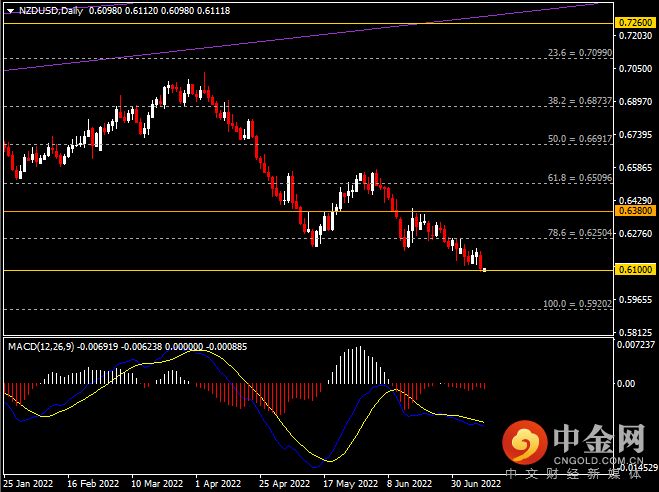Click the 0.65865 price axis value
Image resolution: width=659 pixels, height=492 pixels.
point(635,168)
